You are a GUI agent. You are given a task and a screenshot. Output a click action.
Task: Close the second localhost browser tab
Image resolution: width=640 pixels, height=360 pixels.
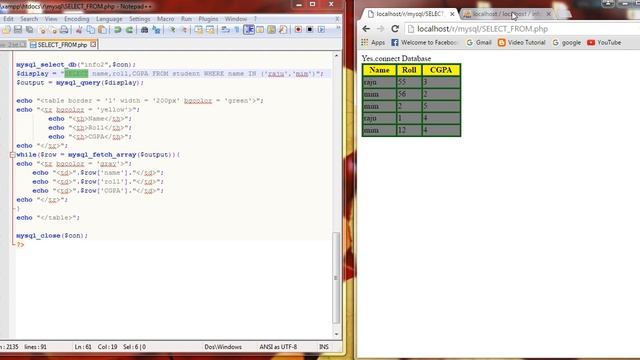[x=549, y=14]
